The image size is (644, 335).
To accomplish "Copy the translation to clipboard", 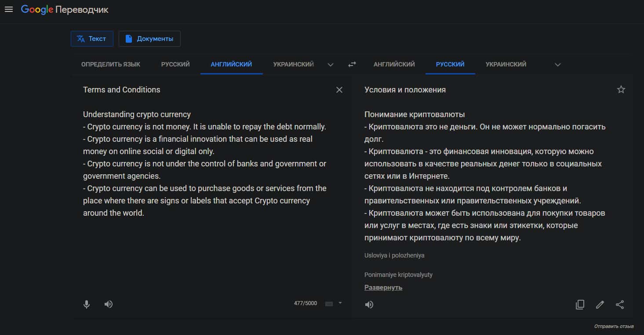I will (580, 305).
